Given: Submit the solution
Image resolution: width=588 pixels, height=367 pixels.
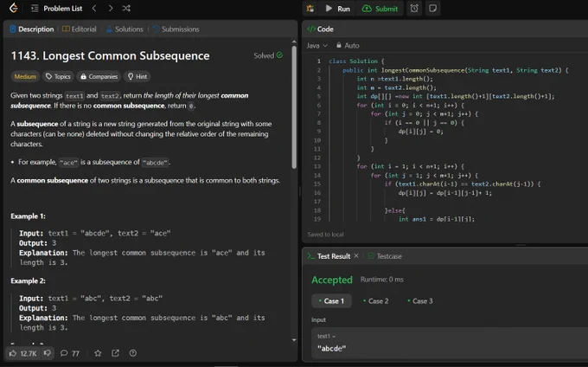Looking at the screenshot, I should point(380,9).
